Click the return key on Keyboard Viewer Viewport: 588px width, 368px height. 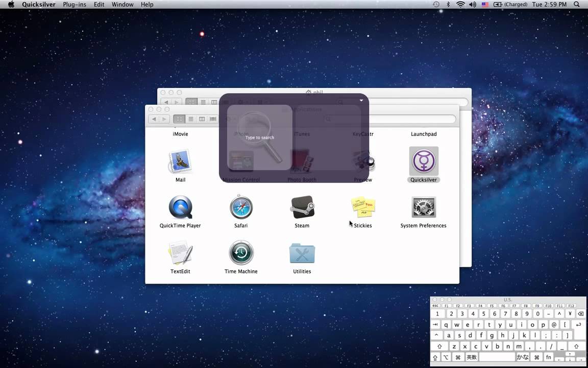579,325
